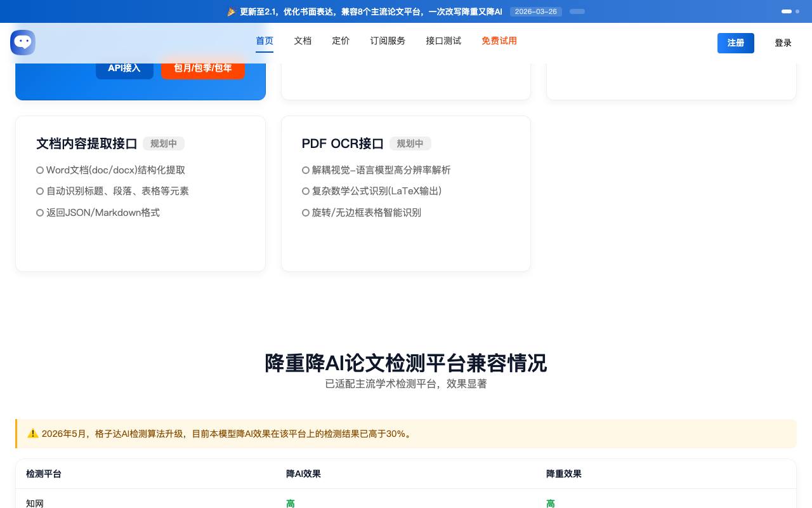Click the 降重效果 column header
The height and width of the screenshot is (508, 812).
(564, 474)
